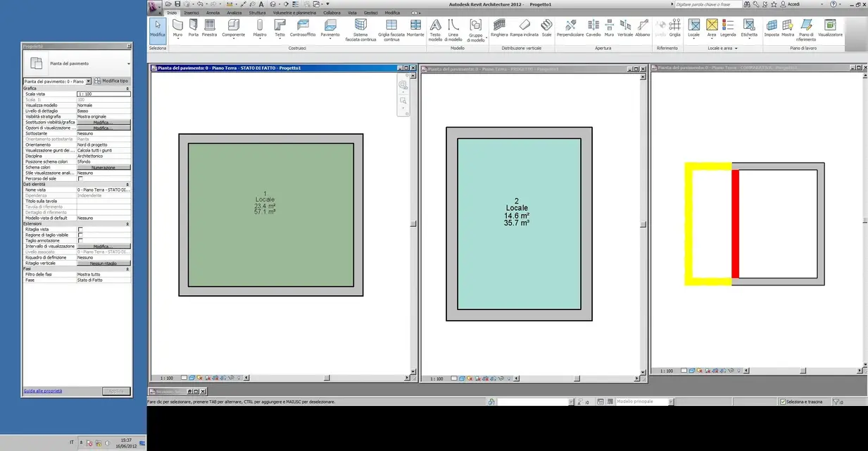Choose the Cavedio shaft tool
This screenshot has width=868, height=451.
[x=593, y=28]
